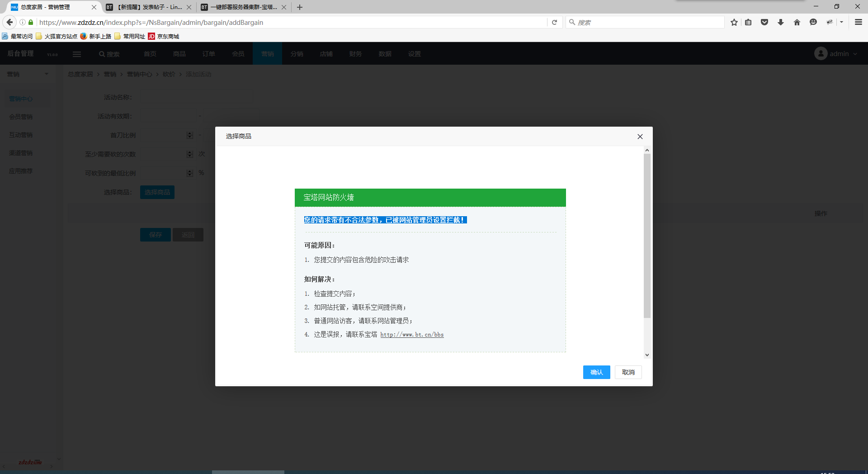
Task: Click 砍价 breadcrumb link
Action: (169, 74)
